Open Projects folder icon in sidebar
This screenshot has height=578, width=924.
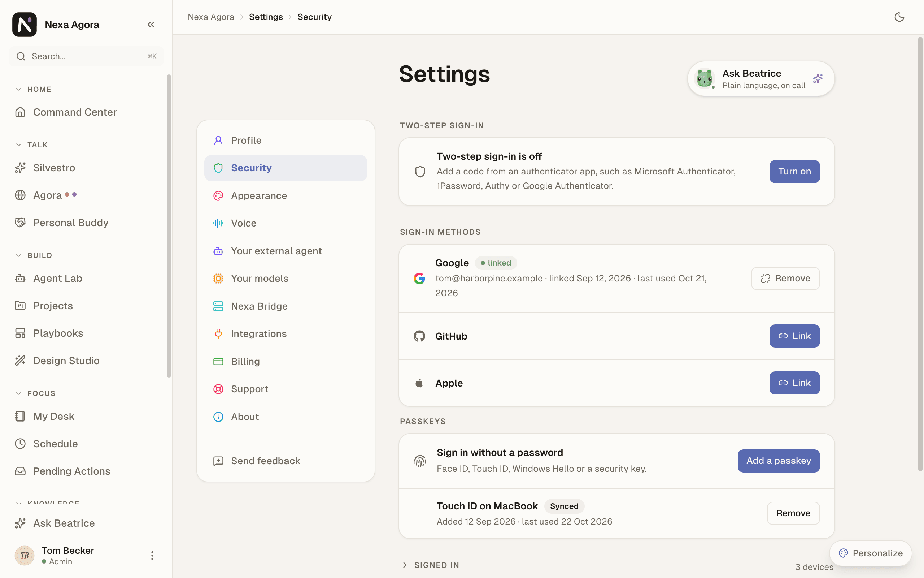(x=20, y=306)
